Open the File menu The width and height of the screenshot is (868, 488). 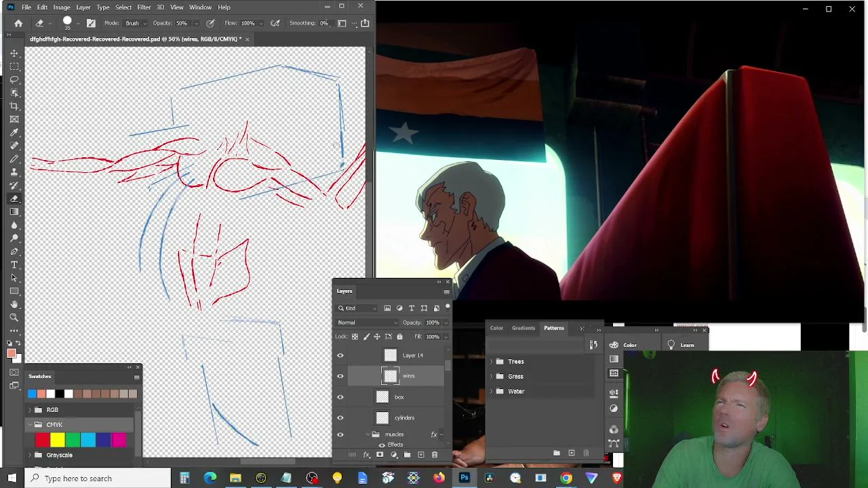click(26, 7)
